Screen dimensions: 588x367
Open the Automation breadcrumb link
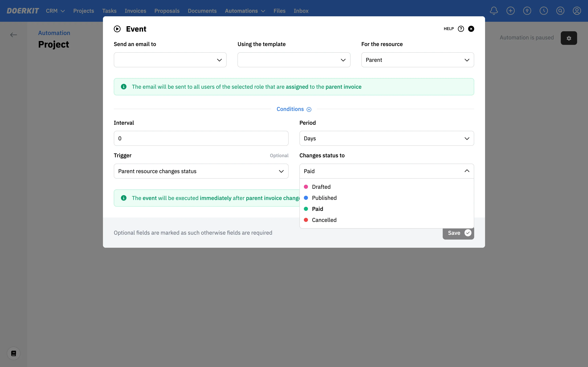pos(54,33)
